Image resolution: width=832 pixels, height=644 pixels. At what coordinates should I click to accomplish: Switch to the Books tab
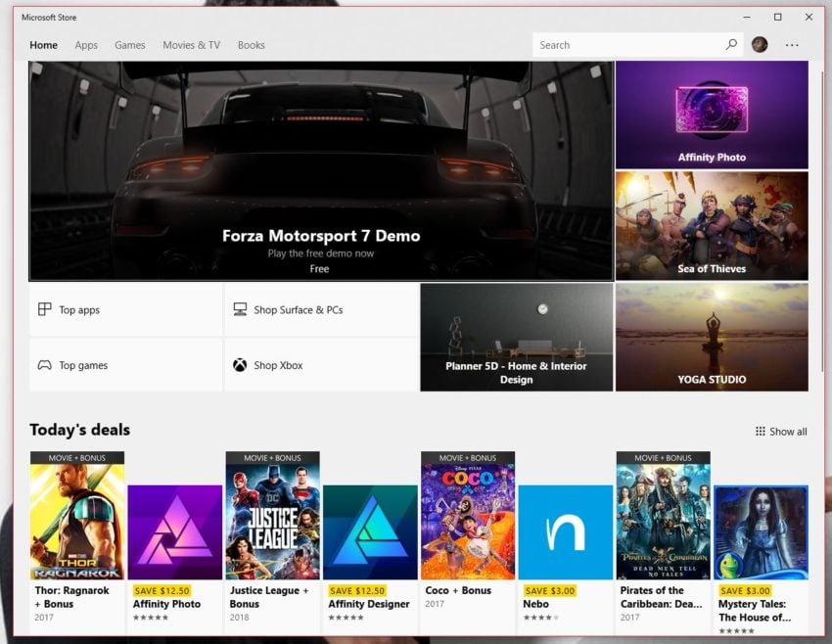pyautogui.click(x=251, y=45)
